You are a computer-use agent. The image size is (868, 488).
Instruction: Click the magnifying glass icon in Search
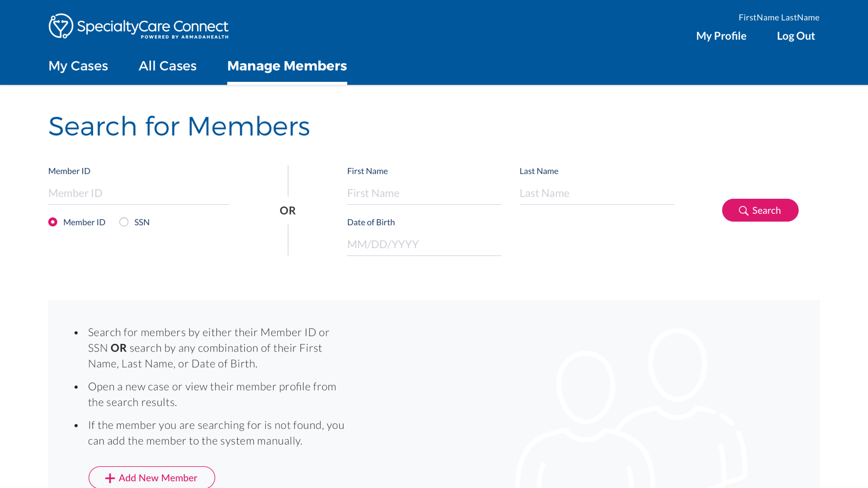[743, 211]
